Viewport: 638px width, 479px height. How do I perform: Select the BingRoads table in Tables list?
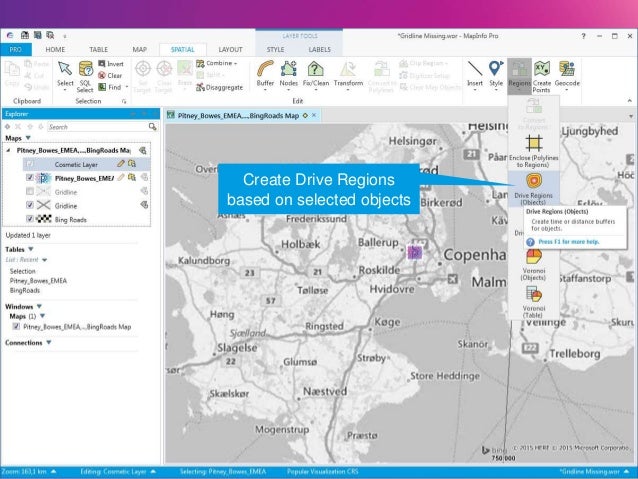click(25, 291)
